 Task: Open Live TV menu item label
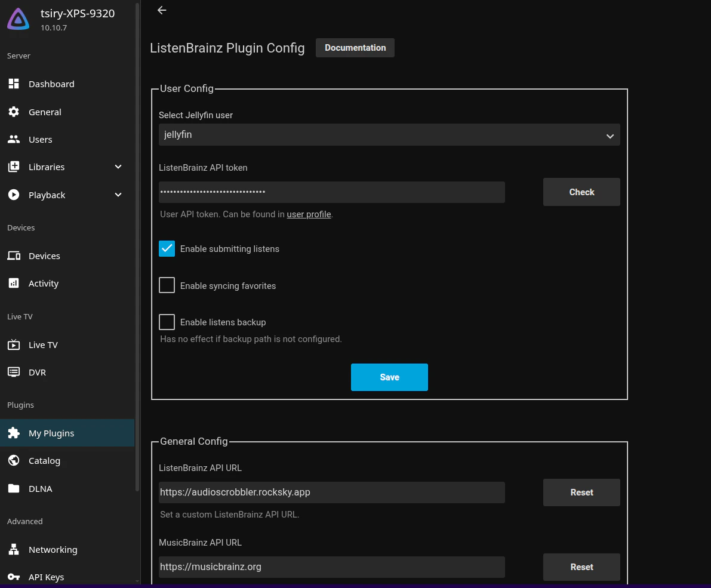[x=43, y=344]
